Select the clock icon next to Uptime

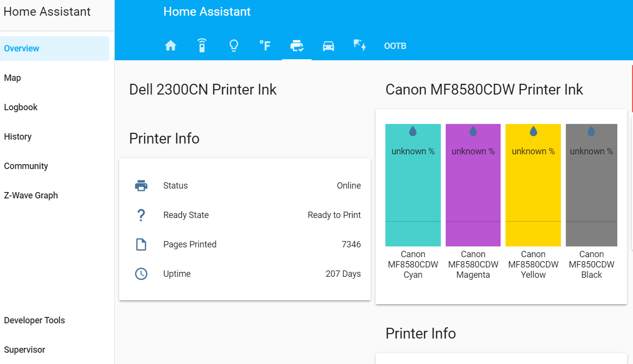pyautogui.click(x=142, y=274)
